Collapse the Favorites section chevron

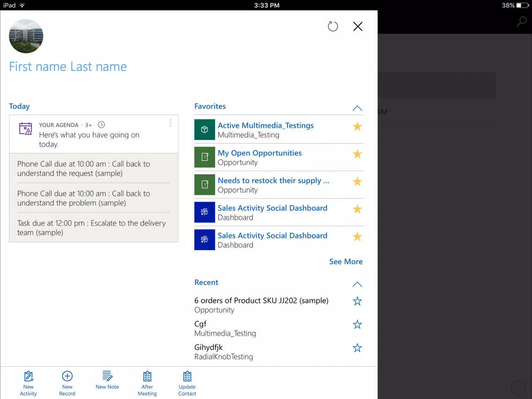coord(357,108)
